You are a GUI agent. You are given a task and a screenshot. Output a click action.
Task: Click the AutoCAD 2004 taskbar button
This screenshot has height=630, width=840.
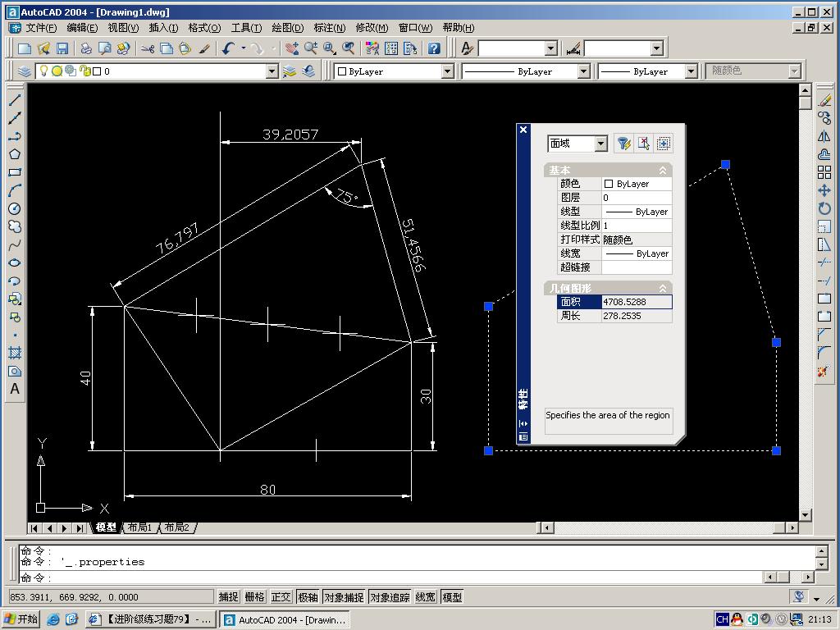pyautogui.click(x=285, y=620)
